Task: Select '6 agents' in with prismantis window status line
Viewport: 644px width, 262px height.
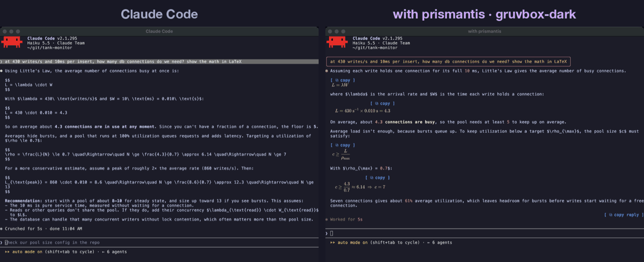Action: pos(442,242)
